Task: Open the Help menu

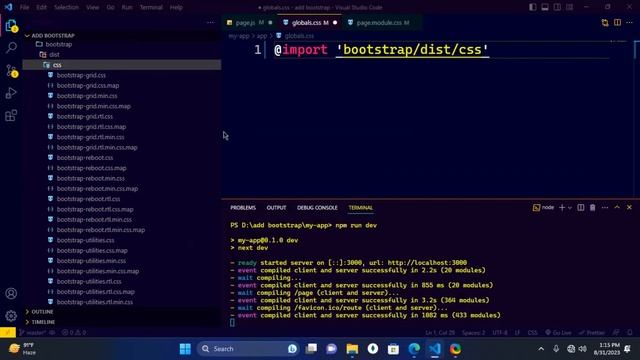Action: tap(176, 7)
